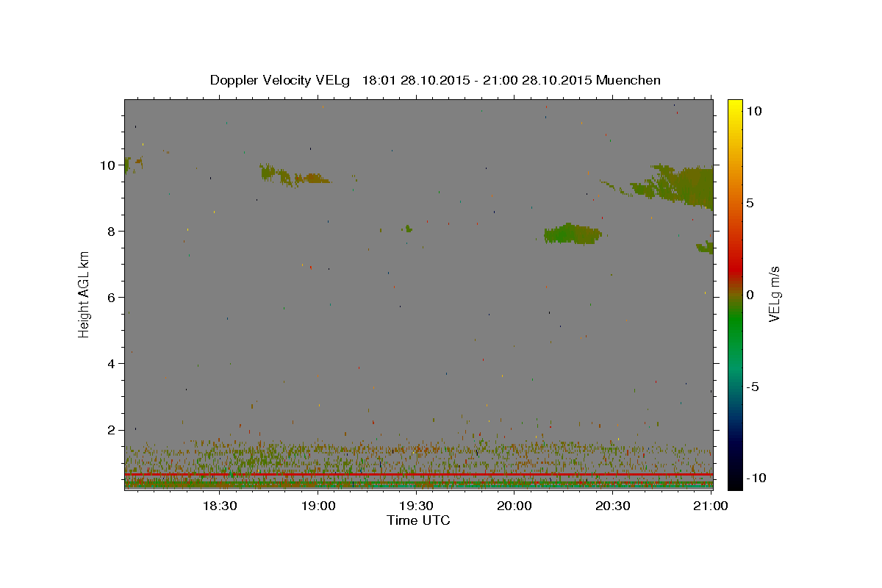Click the 21:00 time tick label

click(711, 506)
